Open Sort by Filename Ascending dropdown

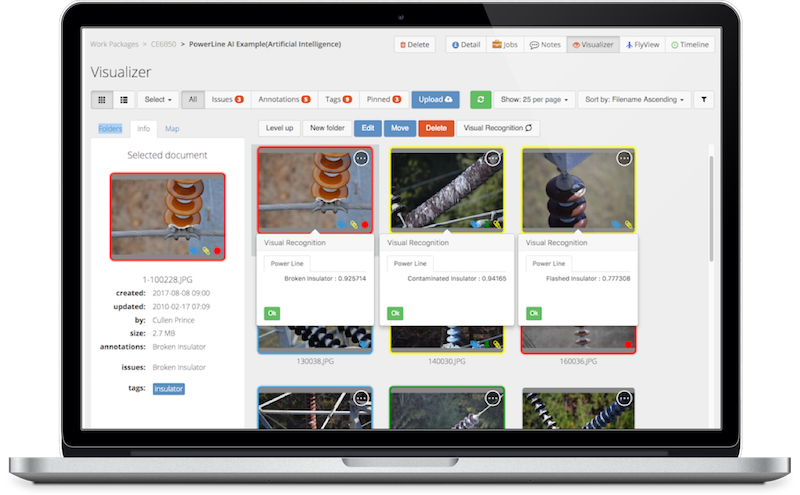(x=634, y=100)
